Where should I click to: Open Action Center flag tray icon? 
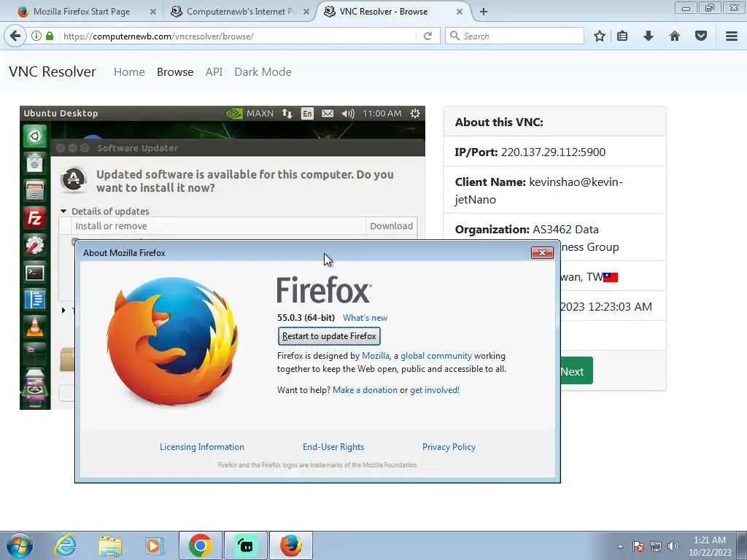[x=638, y=546]
